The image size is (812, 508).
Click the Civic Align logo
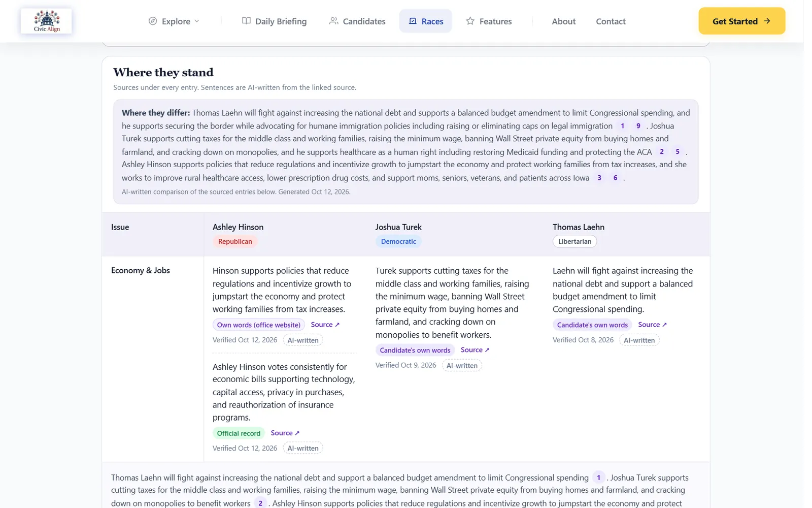[47, 21]
